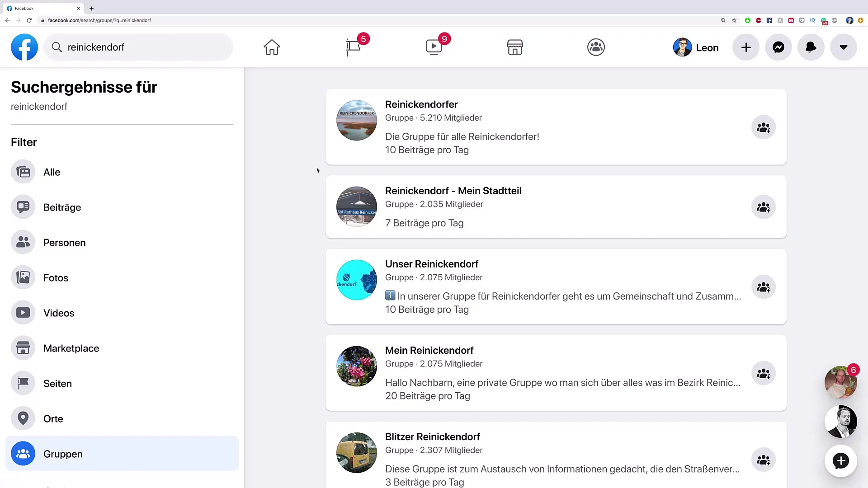The width and height of the screenshot is (868, 488).
Task: Open the Reels/Video feed icon
Action: point(434,47)
